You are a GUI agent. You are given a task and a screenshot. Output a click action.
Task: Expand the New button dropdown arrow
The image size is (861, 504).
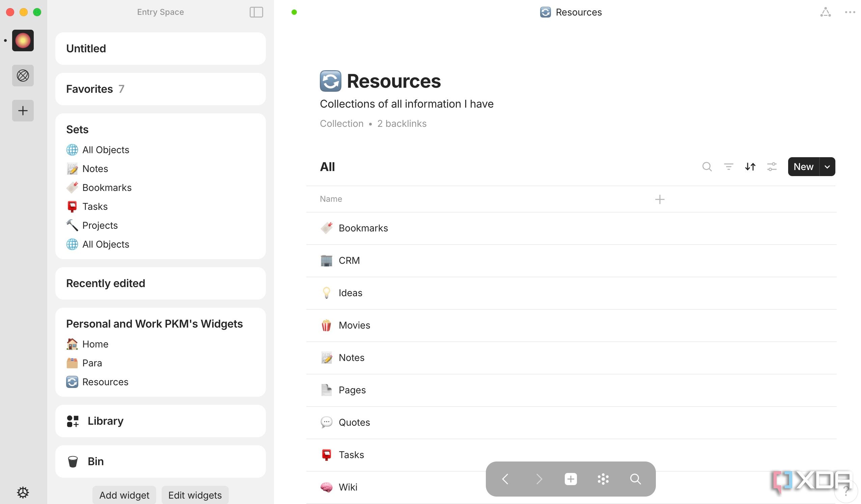click(x=827, y=167)
